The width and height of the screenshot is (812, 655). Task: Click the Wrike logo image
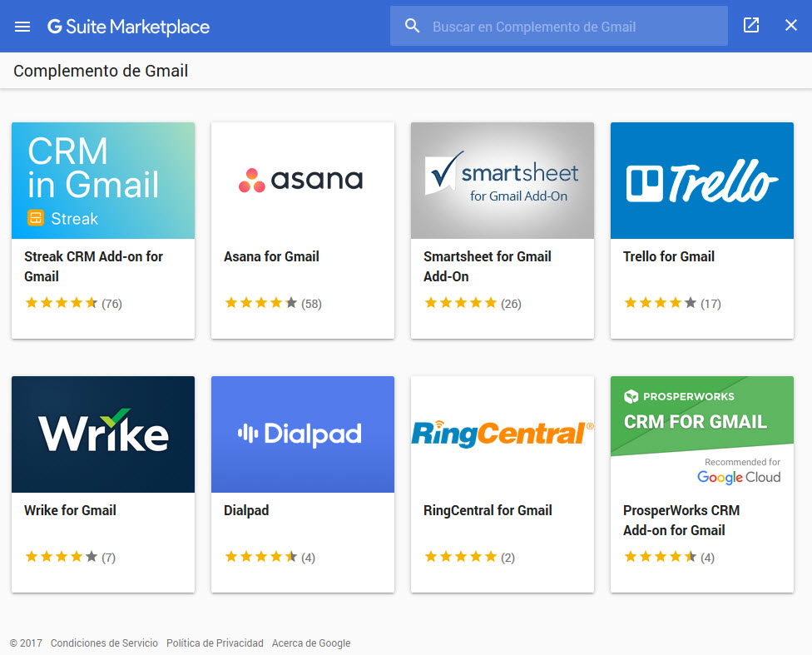point(103,434)
